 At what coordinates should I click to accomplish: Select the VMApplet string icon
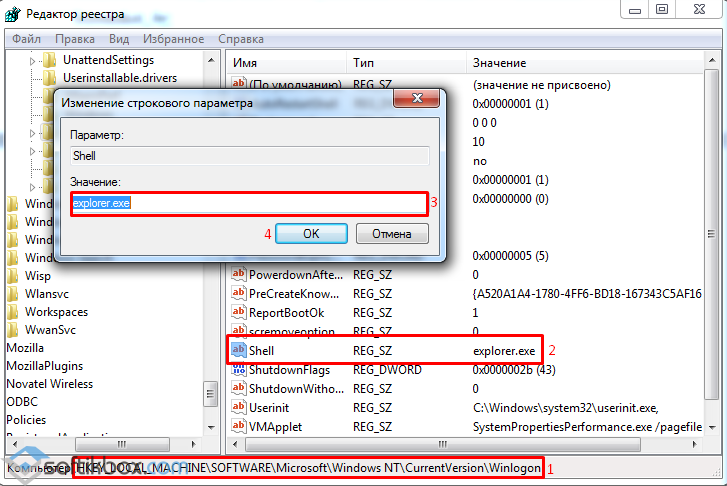coord(240,427)
